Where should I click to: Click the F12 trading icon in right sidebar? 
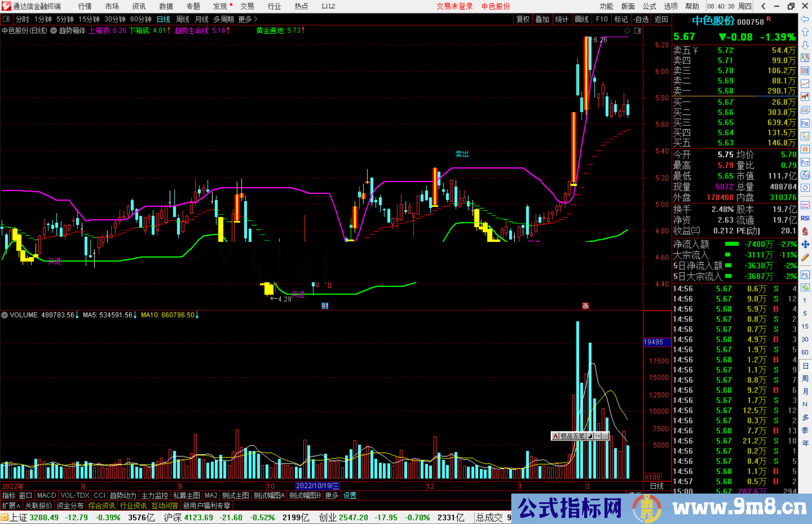[x=805, y=162]
